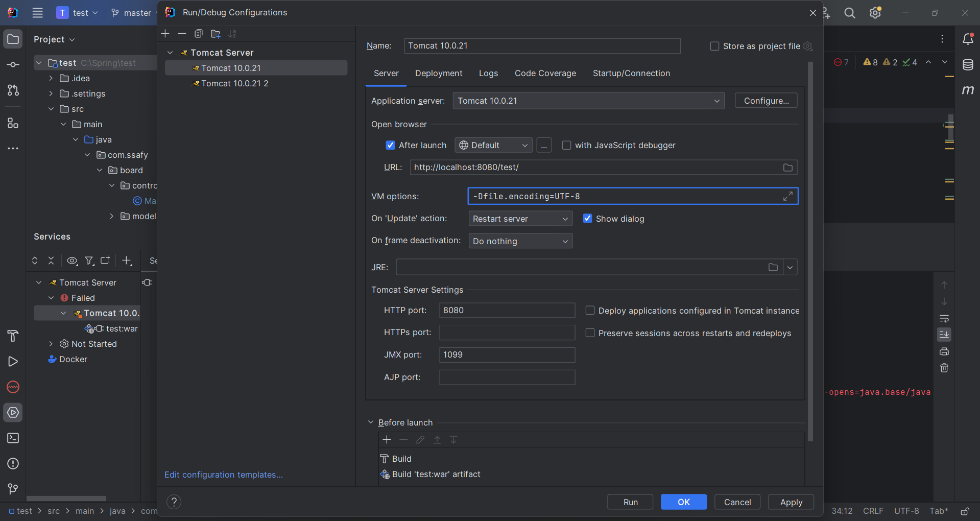Open the Git tool window
Image resolution: width=980 pixels, height=521 pixels.
(x=13, y=489)
